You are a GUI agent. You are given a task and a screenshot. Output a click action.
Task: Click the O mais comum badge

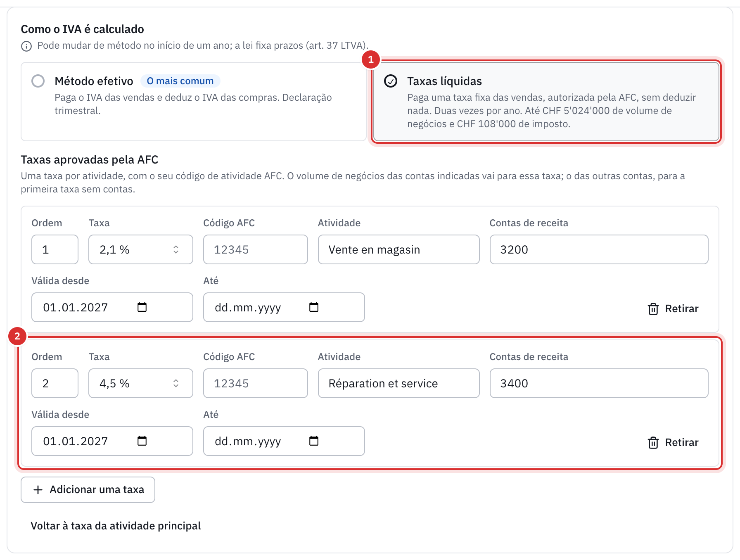coord(180,81)
